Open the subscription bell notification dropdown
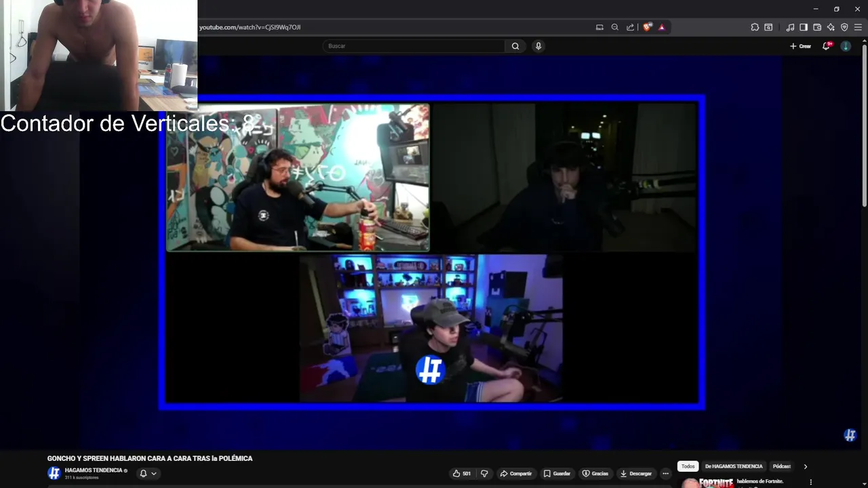 coord(148,473)
